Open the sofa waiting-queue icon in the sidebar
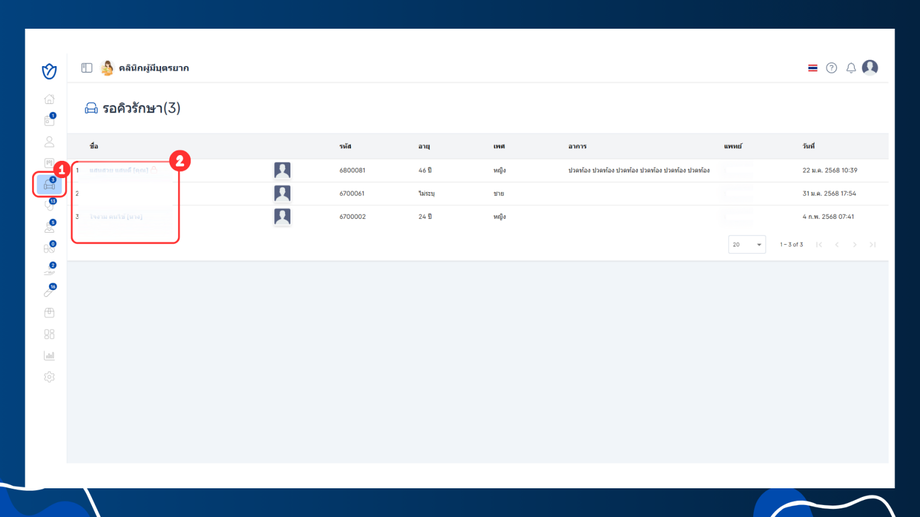 tap(49, 185)
